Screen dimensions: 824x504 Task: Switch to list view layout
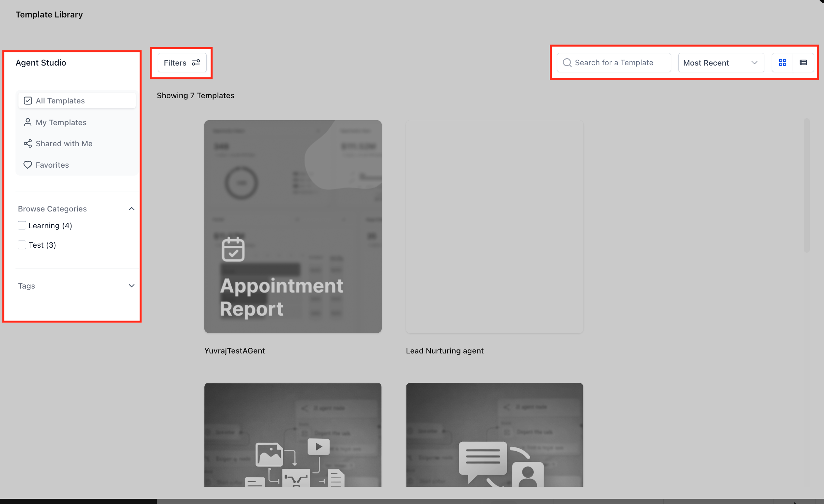click(803, 63)
